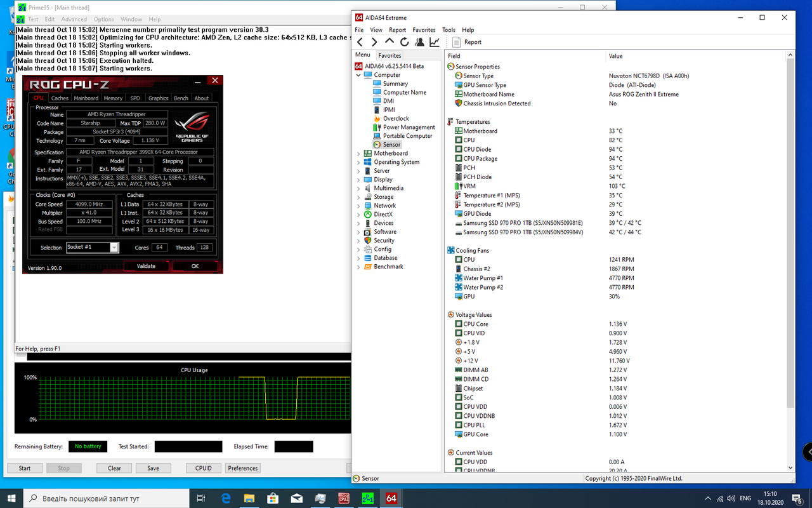Select Overclock in the AIDA64 tree
The width and height of the screenshot is (812, 508).
(x=396, y=118)
